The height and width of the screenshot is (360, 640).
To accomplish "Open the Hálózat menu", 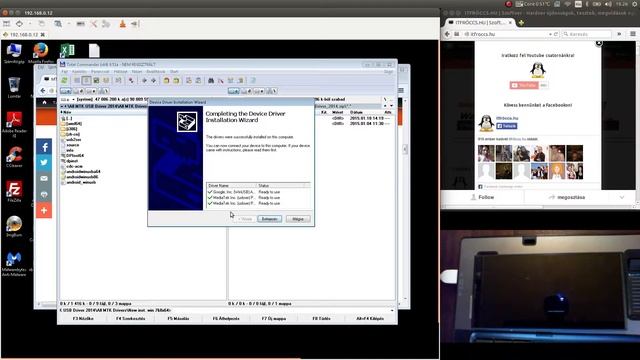I will tap(121, 71).
